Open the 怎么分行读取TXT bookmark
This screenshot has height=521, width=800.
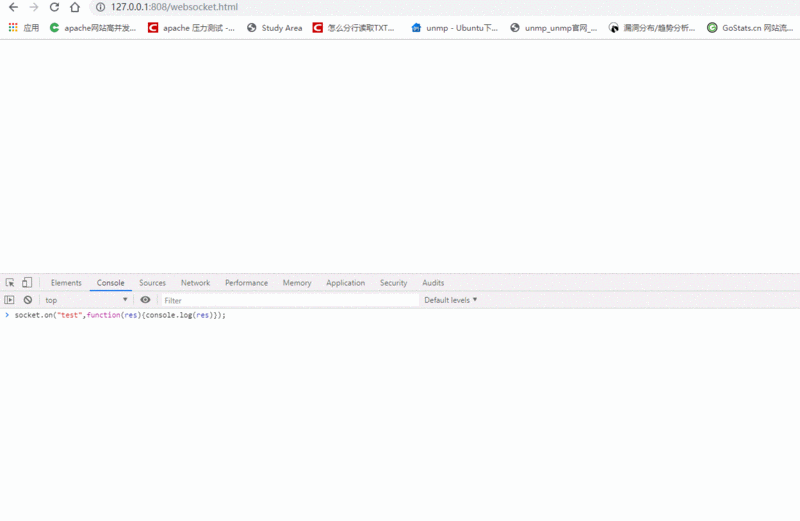(354, 28)
